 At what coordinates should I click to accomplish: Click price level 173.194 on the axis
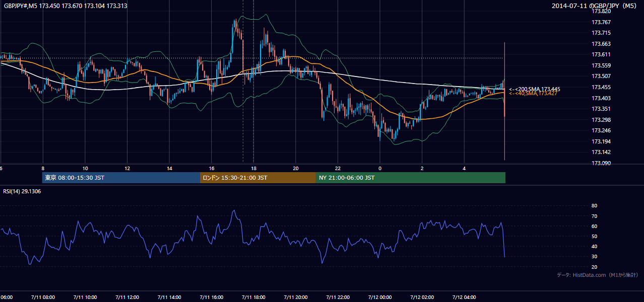point(602,141)
